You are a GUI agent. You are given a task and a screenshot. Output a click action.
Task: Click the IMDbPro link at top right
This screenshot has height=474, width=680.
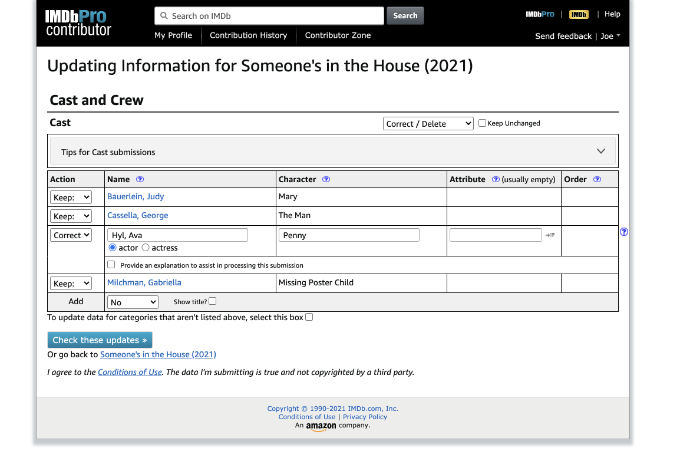tap(540, 15)
